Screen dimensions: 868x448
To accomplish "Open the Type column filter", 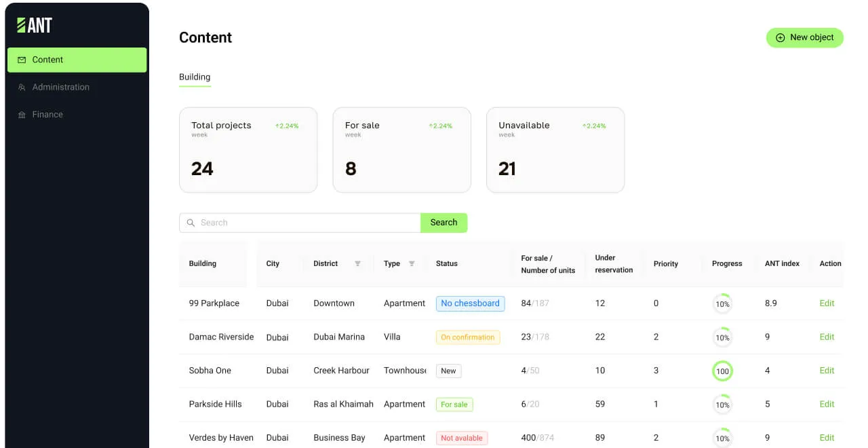I will (412, 263).
